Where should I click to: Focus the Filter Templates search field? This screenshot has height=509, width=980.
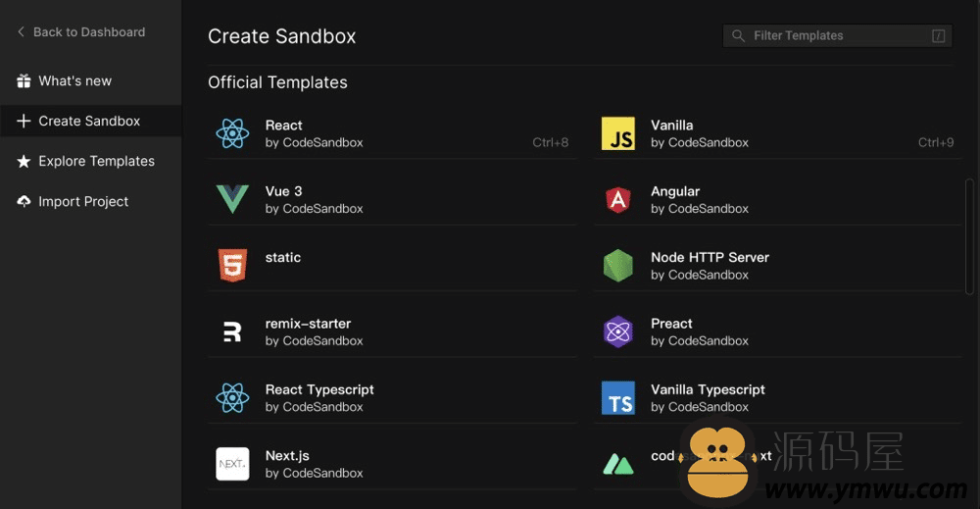click(838, 35)
